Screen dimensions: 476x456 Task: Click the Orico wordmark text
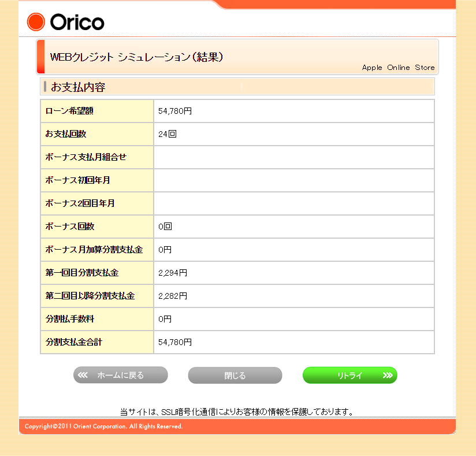coord(77,22)
